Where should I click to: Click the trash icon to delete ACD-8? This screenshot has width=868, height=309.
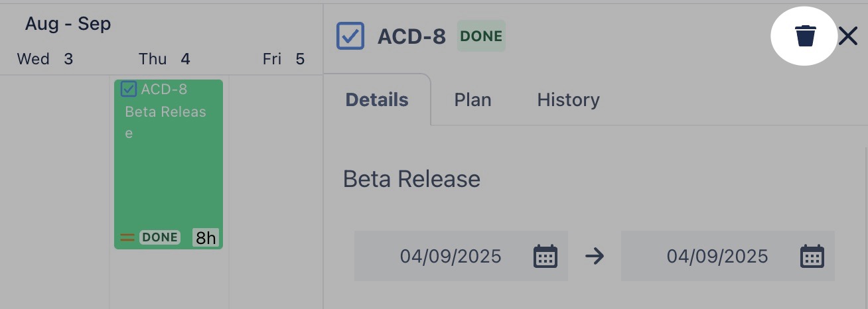click(805, 36)
